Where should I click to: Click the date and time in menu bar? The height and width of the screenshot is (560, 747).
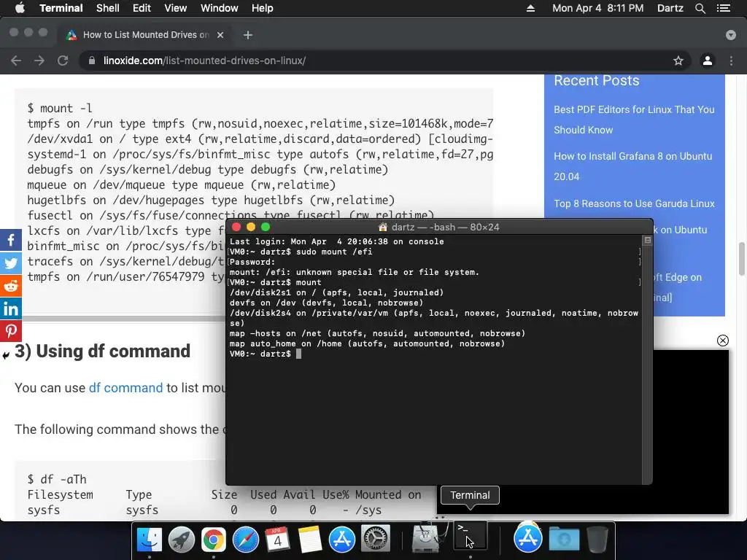(598, 8)
